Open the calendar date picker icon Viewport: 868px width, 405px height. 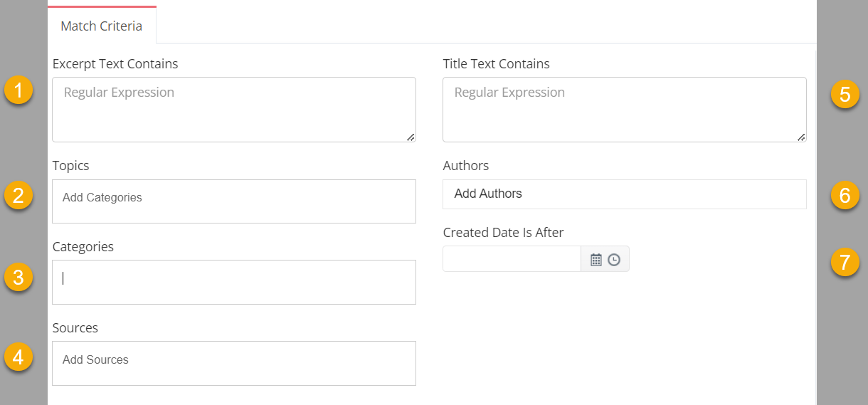tap(596, 260)
